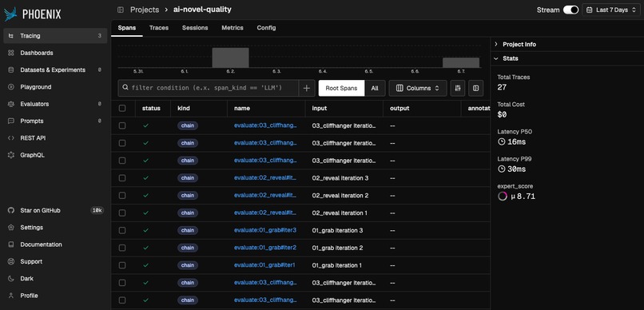Switch to the Metrics tab

tap(233, 28)
